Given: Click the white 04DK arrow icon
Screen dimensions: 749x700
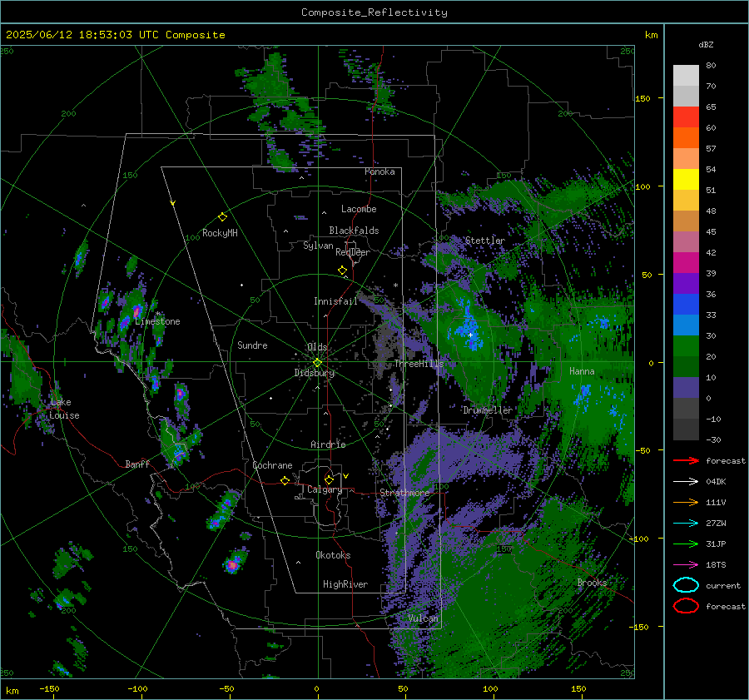Looking at the screenshot, I should 686,482.
